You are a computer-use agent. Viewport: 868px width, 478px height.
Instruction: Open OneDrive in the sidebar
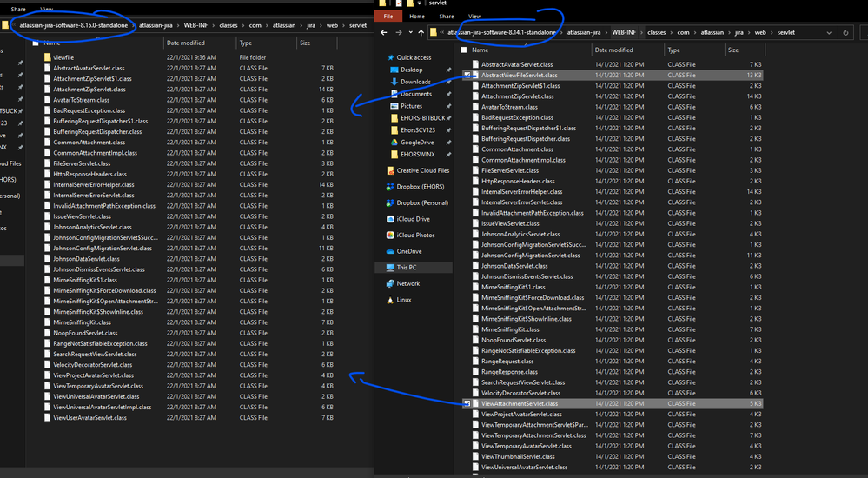[x=409, y=251]
